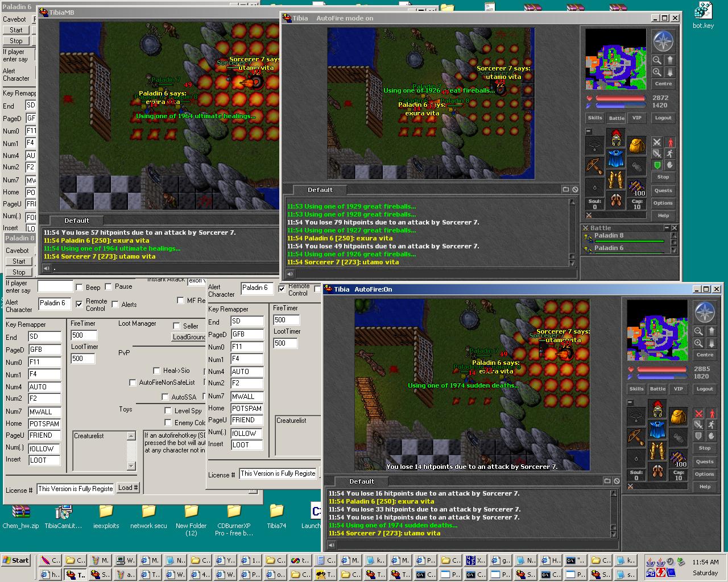Open Quests in AutoFire:On window
This screenshot has height=582, width=728.
click(x=705, y=462)
